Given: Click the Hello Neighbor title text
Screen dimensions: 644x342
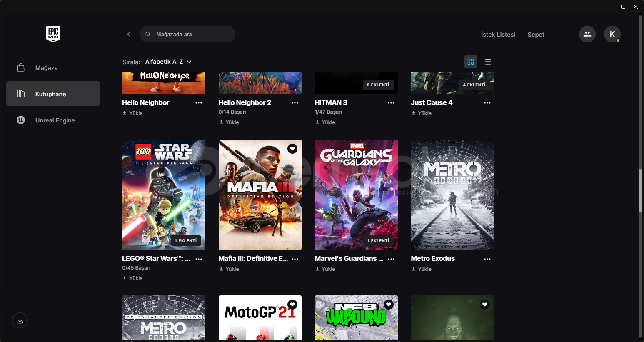Looking at the screenshot, I should pyautogui.click(x=145, y=102).
